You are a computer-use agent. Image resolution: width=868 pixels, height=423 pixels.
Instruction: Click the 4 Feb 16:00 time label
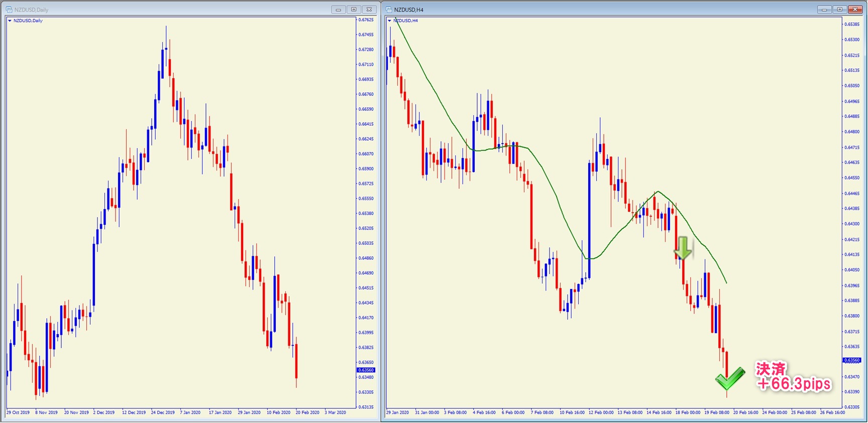coord(484,412)
